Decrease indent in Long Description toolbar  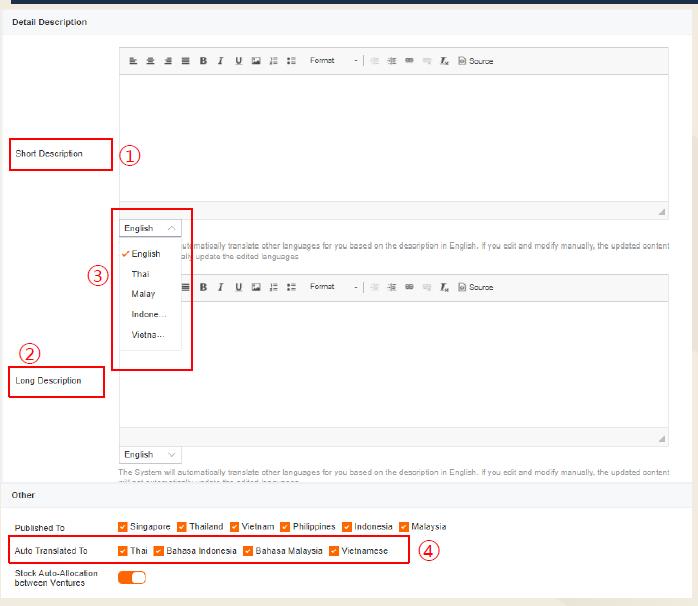pos(374,287)
